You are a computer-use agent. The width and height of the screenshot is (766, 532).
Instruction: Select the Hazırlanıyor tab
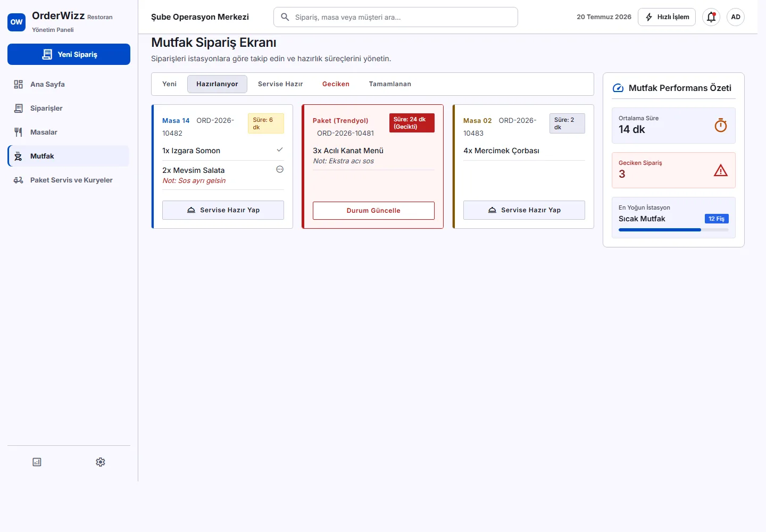tap(217, 84)
